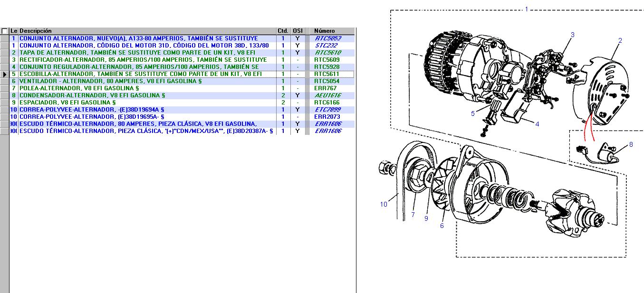Click callout number 2 near alternator cover
The height and width of the screenshot is (293, 644).
[620, 41]
